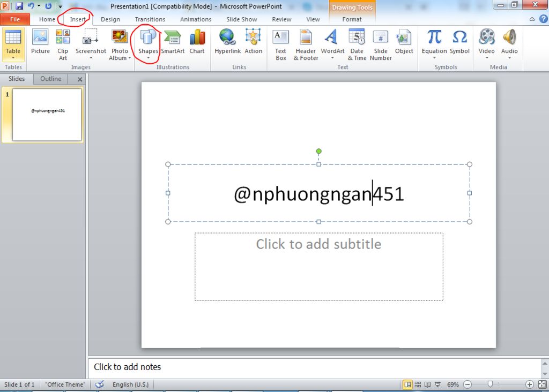Run spell check from status bar
This screenshot has height=392, width=549.
(99, 385)
